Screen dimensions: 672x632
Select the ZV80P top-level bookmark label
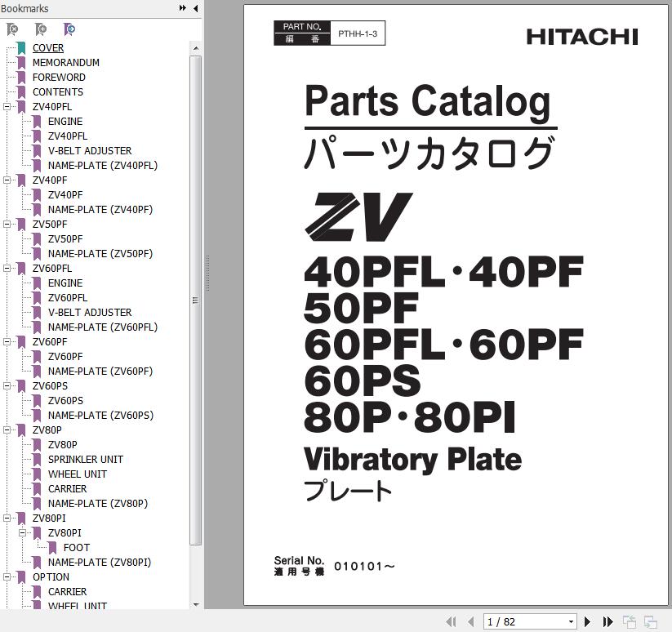(x=47, y=429)
